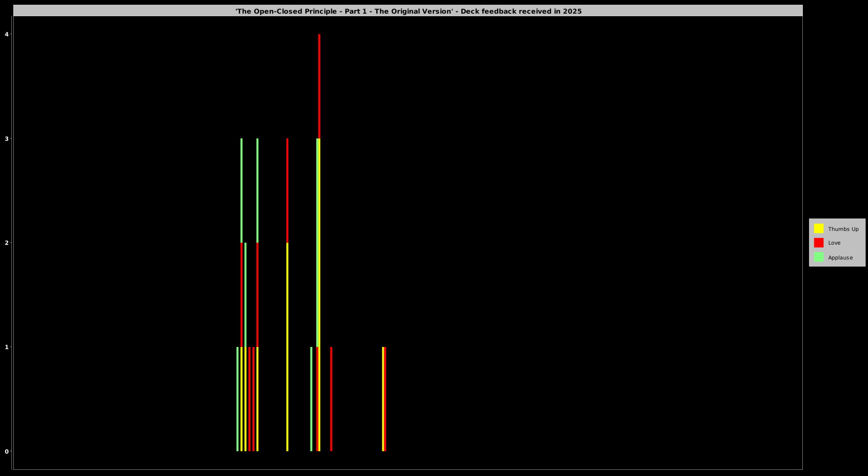This screenshot has width=868, height=476.
Task: Click the green Applause legend swatch
Action: 818,257
